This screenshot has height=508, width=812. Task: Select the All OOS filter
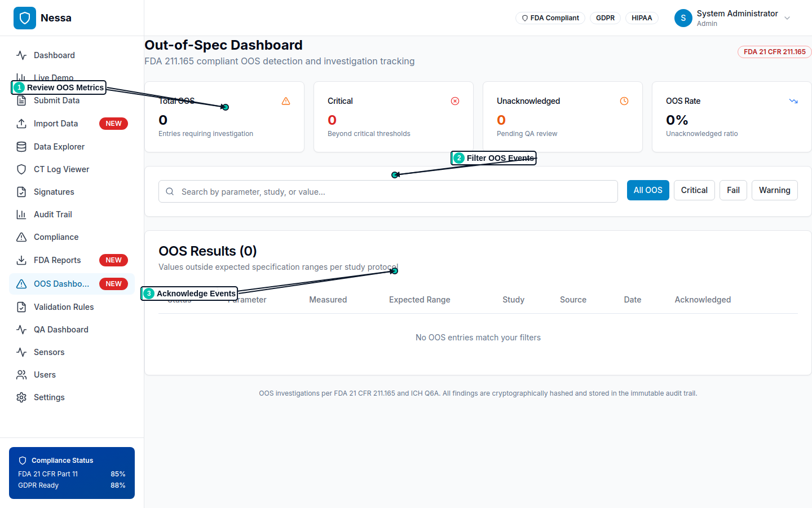pos(648,190)
